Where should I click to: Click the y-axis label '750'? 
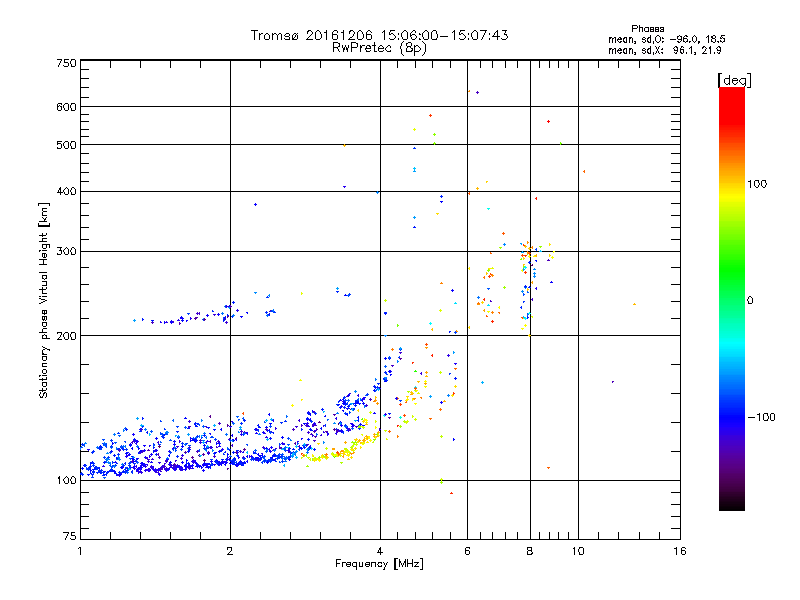[x=66, y=63]
